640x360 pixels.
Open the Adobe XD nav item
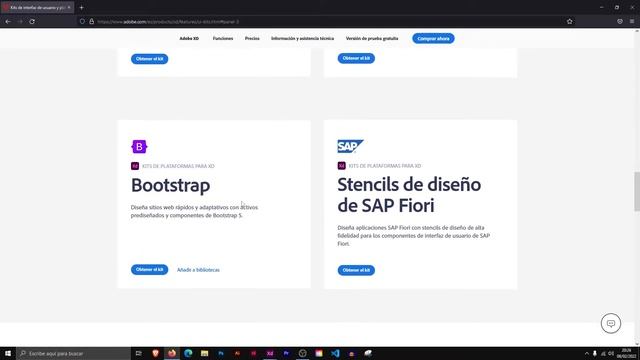(x=189, y=38)
